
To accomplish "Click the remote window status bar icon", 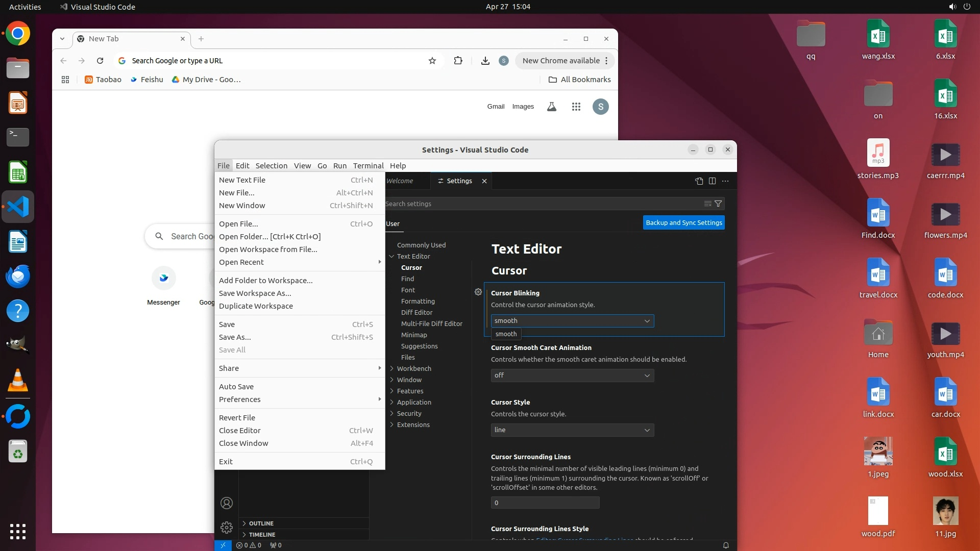I will point(223,545).
